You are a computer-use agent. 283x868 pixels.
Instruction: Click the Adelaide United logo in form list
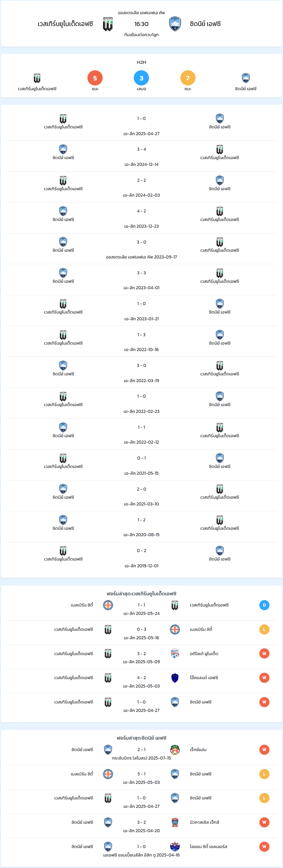click(x=175, y=653)
